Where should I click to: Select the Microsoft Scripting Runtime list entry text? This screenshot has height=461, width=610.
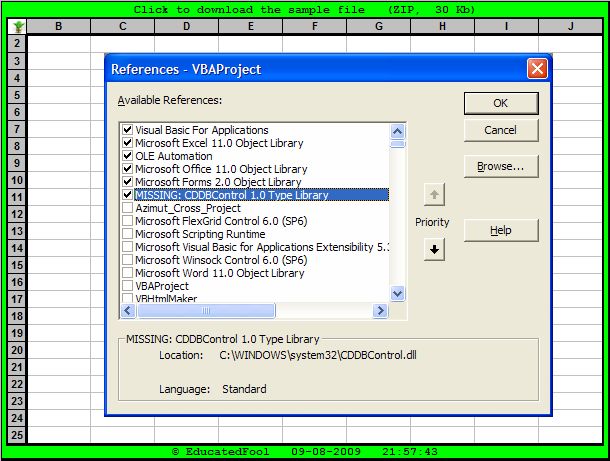(x=200, y=234)
